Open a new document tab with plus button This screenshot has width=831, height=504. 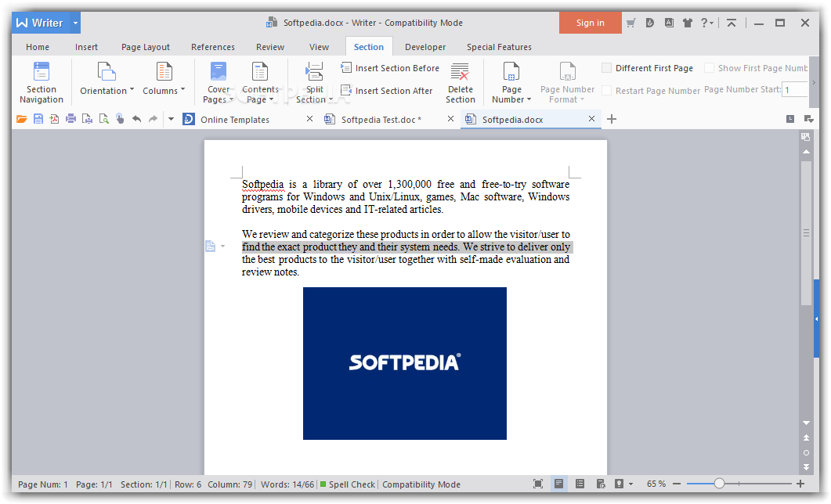tap(612, 119)
